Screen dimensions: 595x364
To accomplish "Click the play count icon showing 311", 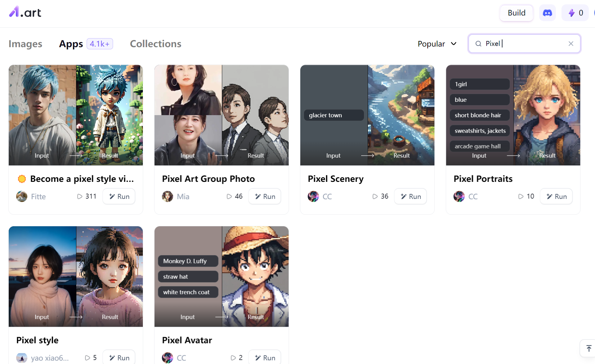I will [80, 196].
